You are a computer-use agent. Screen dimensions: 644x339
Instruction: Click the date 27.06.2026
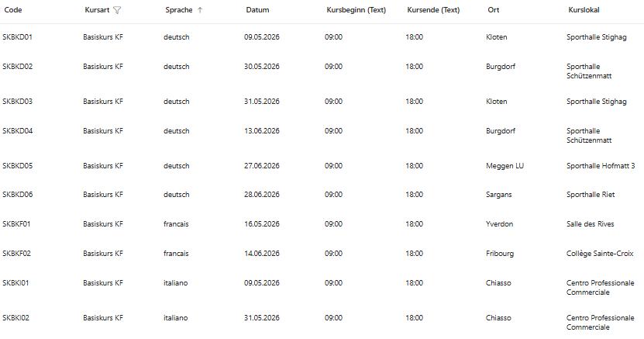[261, 166]
